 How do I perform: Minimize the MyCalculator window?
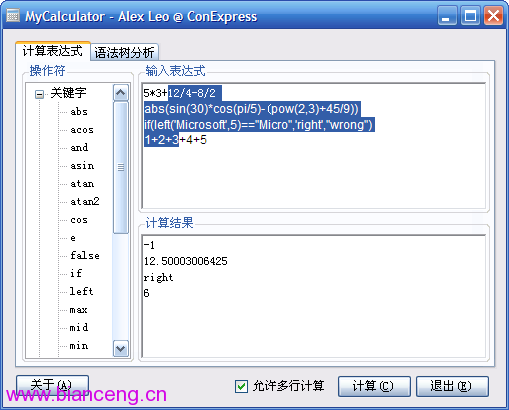(447, 16)
